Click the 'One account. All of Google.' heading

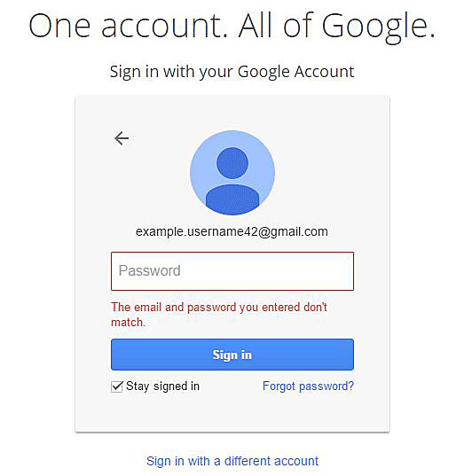tap(232, 27)
